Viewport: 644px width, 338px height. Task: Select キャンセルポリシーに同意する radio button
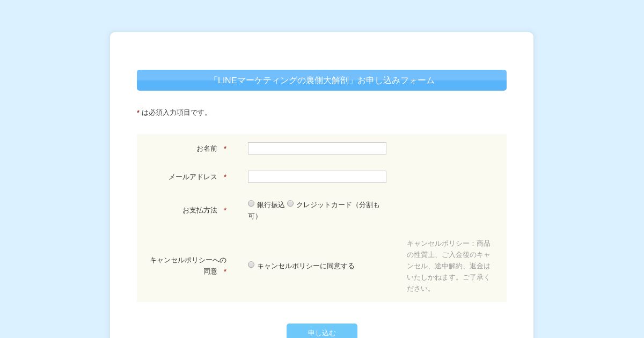pos(251,264)
